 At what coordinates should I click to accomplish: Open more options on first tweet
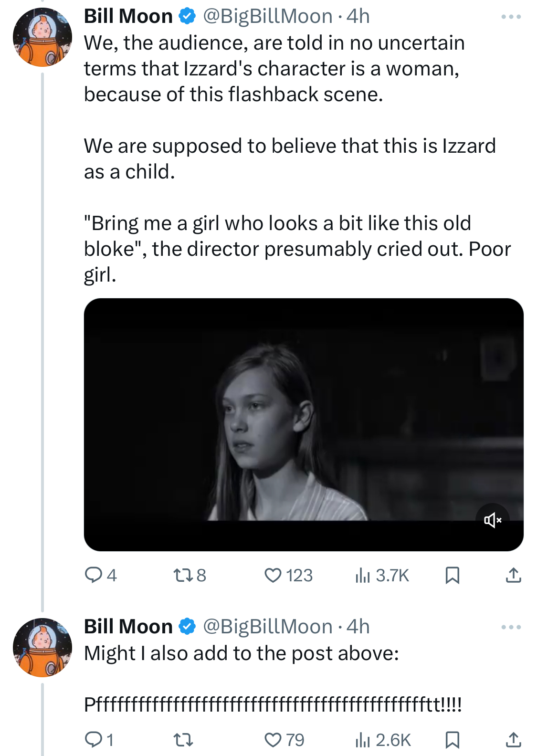[511, 17]
